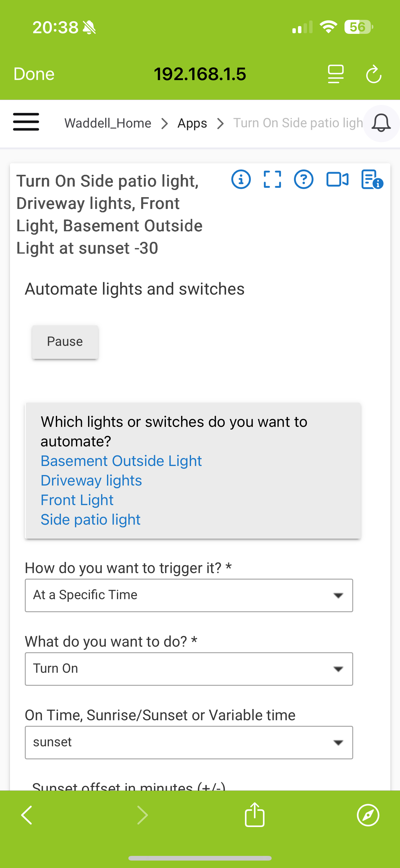Open page in Safari compass icon
This screenshot has width=400, height=868.
[x=368, y=816]
